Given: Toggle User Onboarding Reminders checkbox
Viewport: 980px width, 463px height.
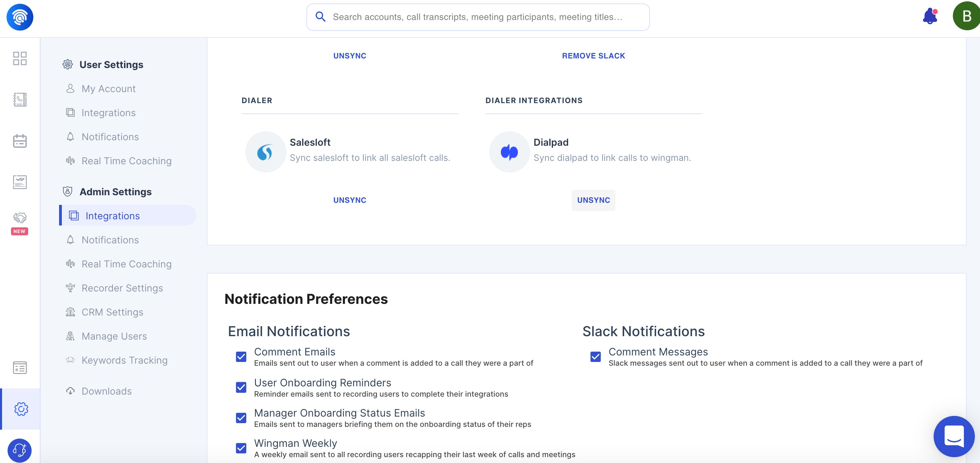Looking at the screenshot, I should 241,387.
